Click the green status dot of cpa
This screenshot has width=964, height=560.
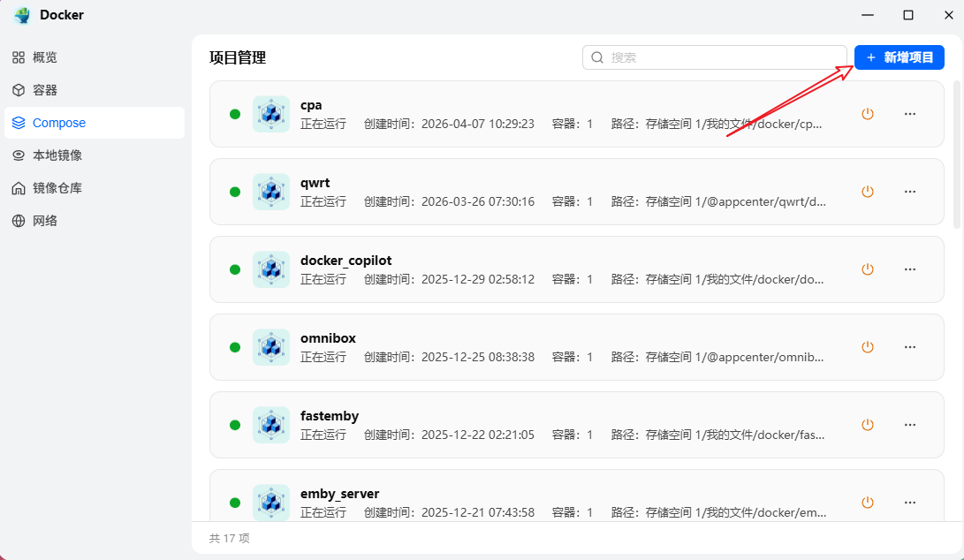235,114
